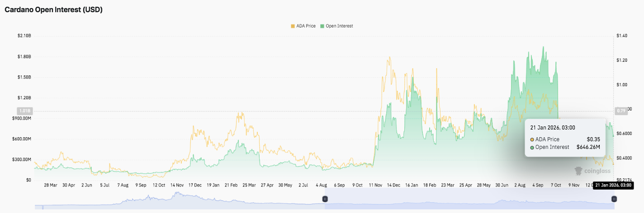Click the 25 Mar date label on x-axis
Screen dimensions: 644x213
pos(249,185)
